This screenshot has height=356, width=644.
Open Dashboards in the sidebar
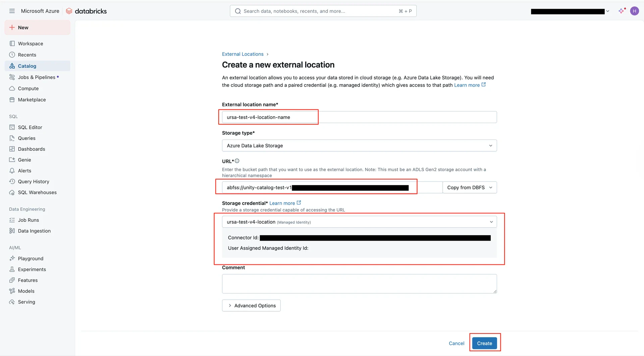click(x=37, y=149)
